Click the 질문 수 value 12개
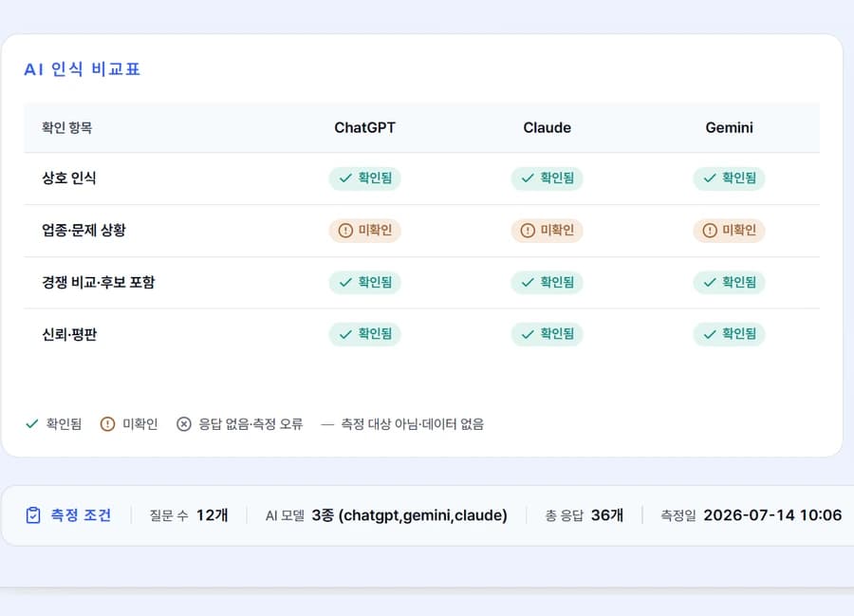Screen dimensions: 854x616 click(212, 514)
